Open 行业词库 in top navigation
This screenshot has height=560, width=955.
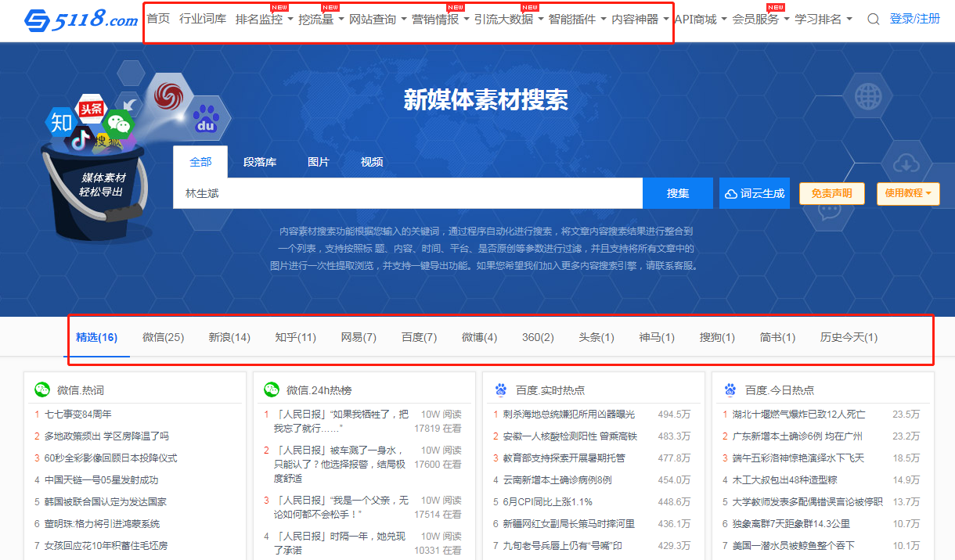(203, 19)
